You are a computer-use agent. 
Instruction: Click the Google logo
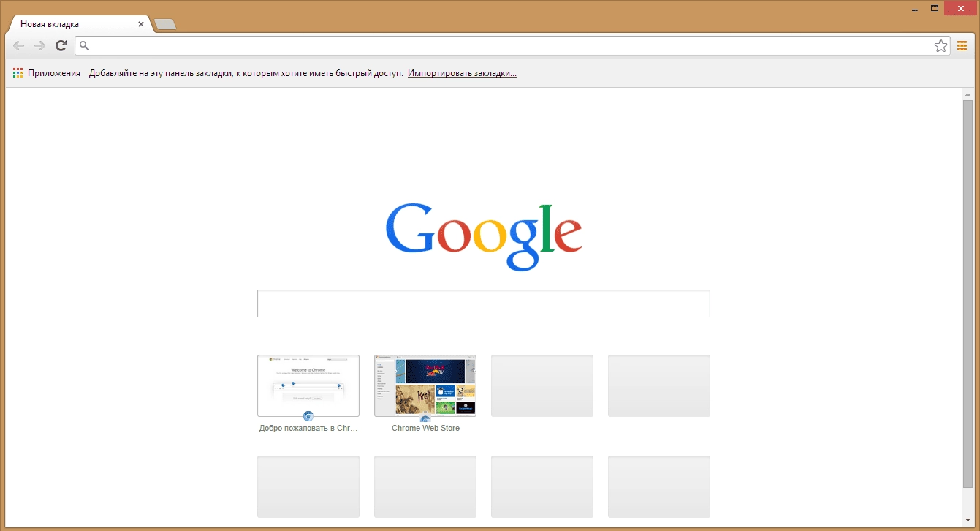pos(484,236)
